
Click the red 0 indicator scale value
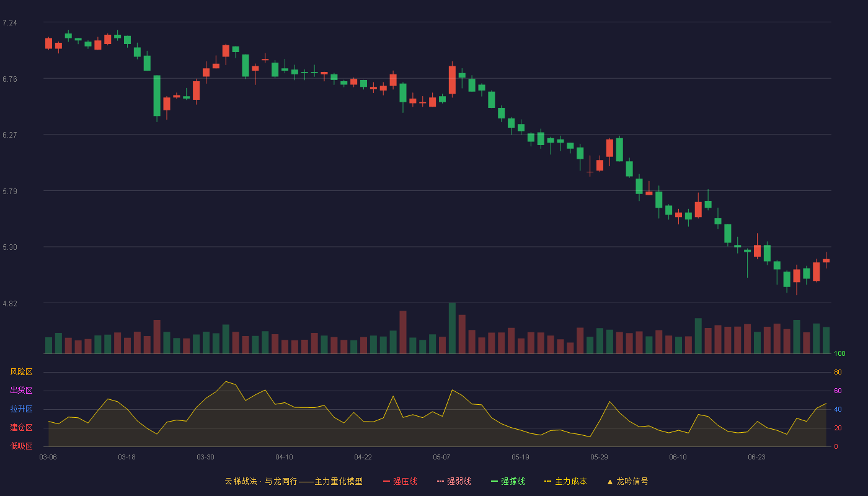836,446
